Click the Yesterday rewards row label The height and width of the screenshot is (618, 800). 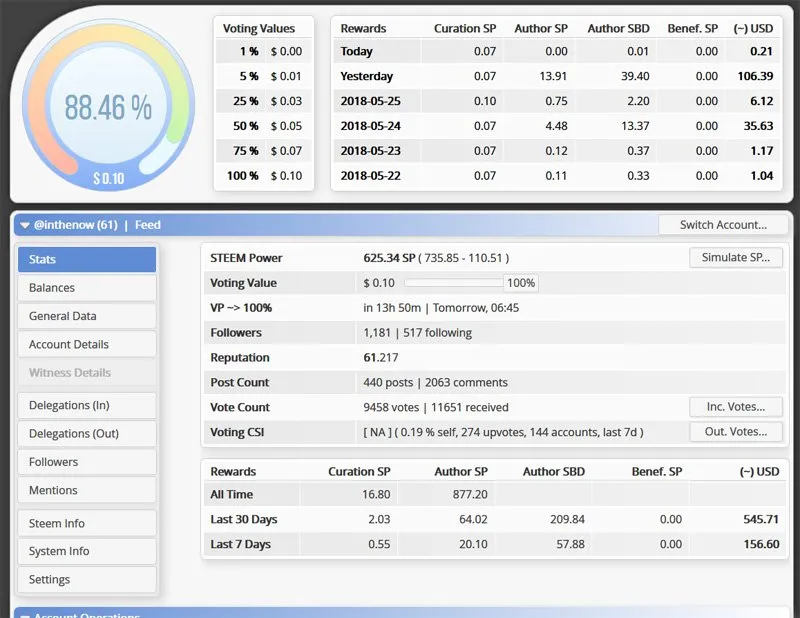[x=367, y=77]
